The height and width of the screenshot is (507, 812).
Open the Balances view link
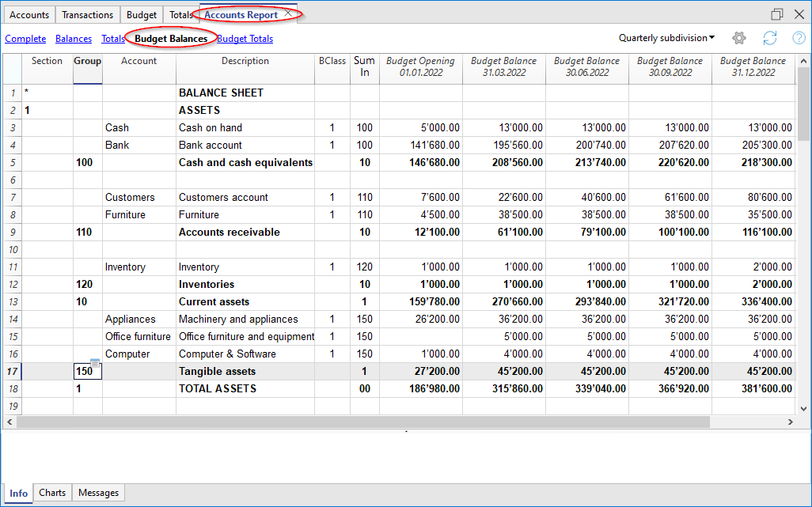(x=74, y=39)
